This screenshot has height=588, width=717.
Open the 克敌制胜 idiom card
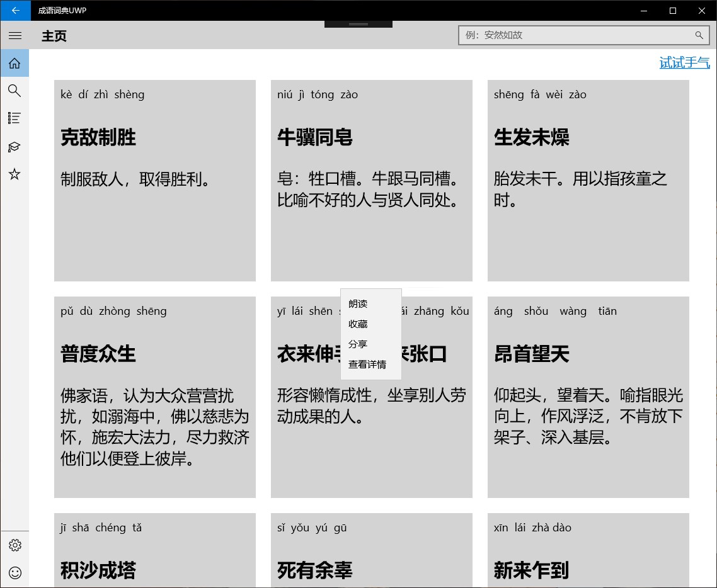pyautogui.click(x=155, y=181)
